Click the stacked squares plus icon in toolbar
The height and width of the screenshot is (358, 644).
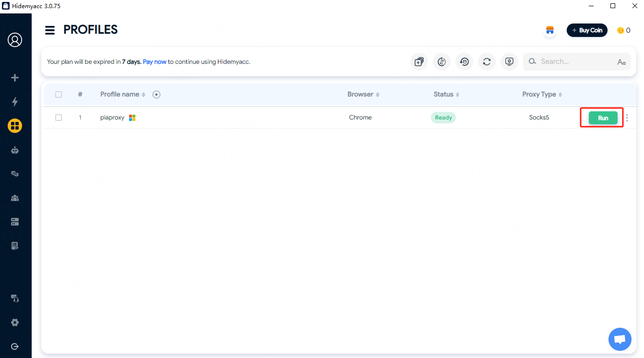(419, 62)
